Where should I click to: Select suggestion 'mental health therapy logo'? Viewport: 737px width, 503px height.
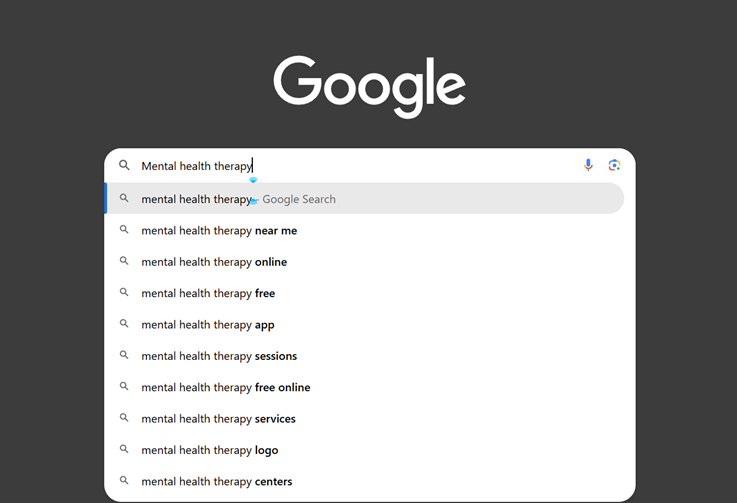(x=365, y=450)
